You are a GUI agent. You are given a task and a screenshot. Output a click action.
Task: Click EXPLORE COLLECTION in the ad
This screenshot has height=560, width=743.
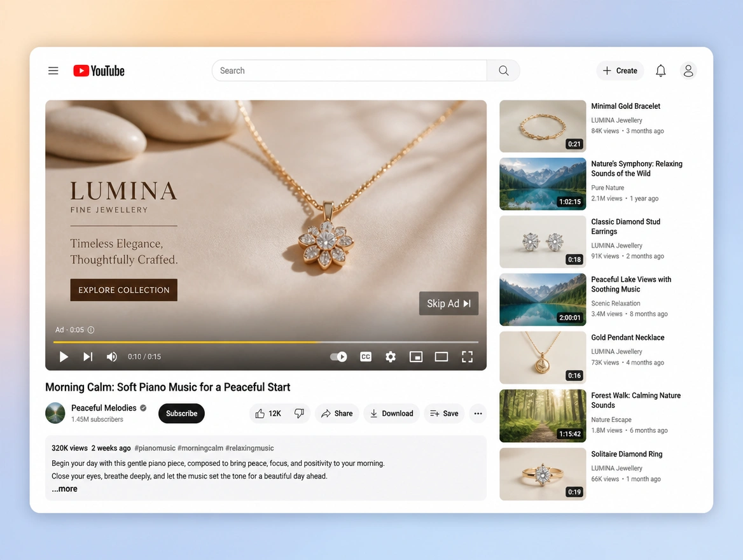[123, 290]
